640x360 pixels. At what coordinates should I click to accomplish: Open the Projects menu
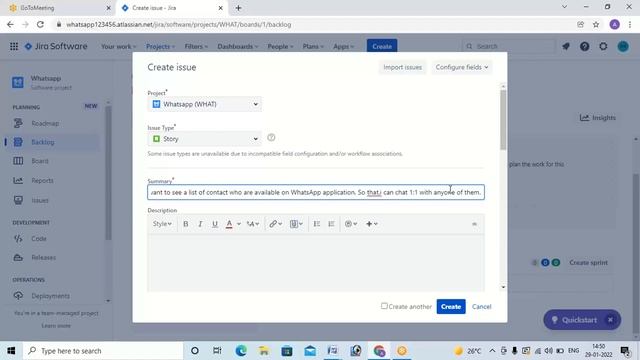(160, 47)
